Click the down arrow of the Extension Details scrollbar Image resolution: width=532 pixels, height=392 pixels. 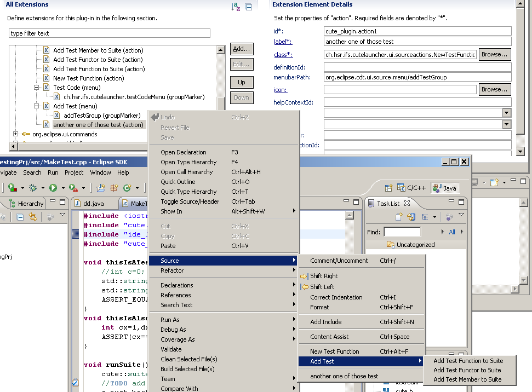click(520, 152)
